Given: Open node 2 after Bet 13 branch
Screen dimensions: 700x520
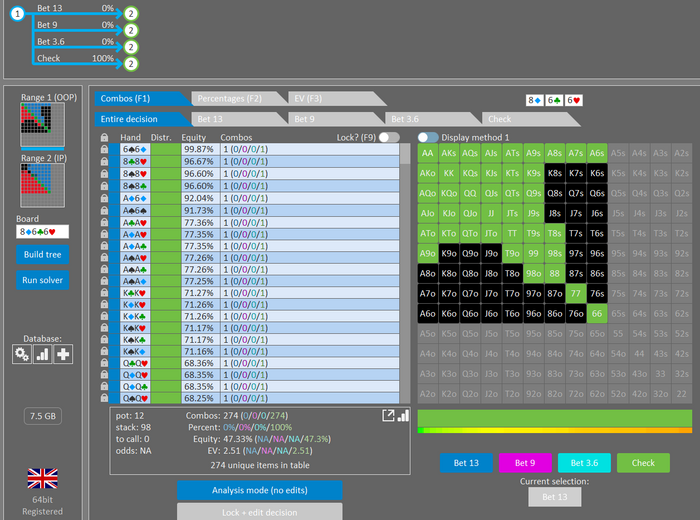Looking at the screenshot, I should (131, 14).
